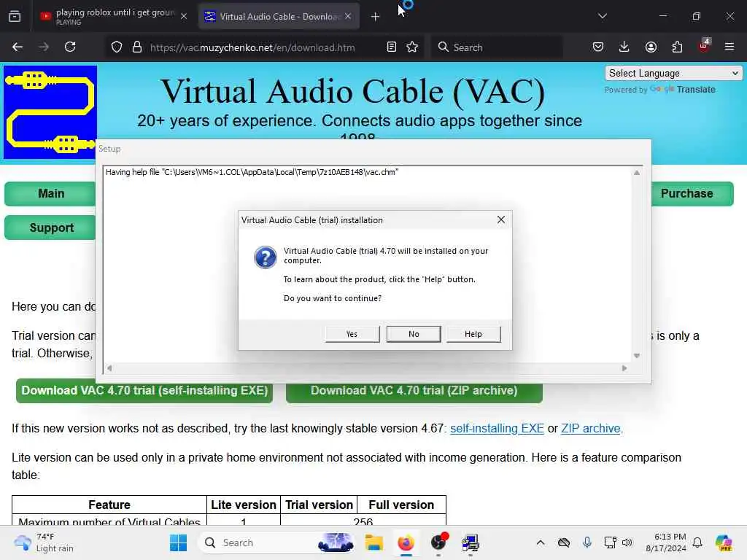
Task: Open the volume speaker tray icon
Action: click(627, 542)
